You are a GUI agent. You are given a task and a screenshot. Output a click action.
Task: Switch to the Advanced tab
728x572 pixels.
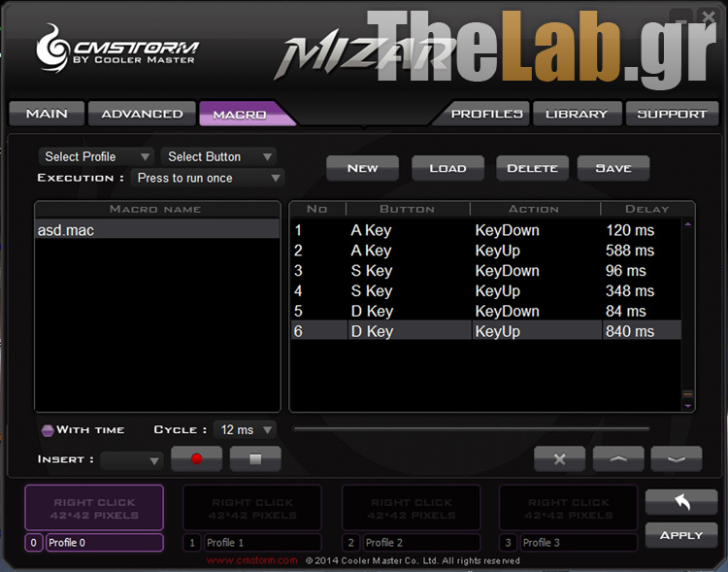tap(142, 114)
